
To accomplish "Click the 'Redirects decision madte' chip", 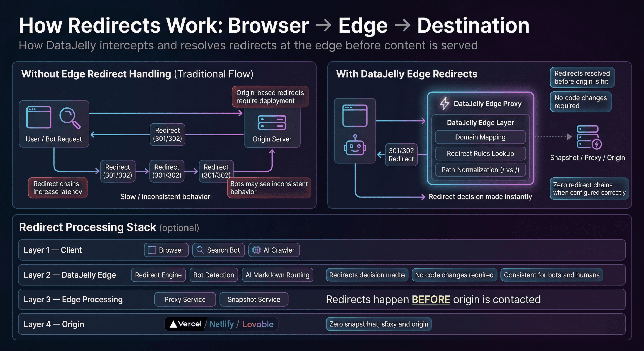I will [x=367, y=275].
